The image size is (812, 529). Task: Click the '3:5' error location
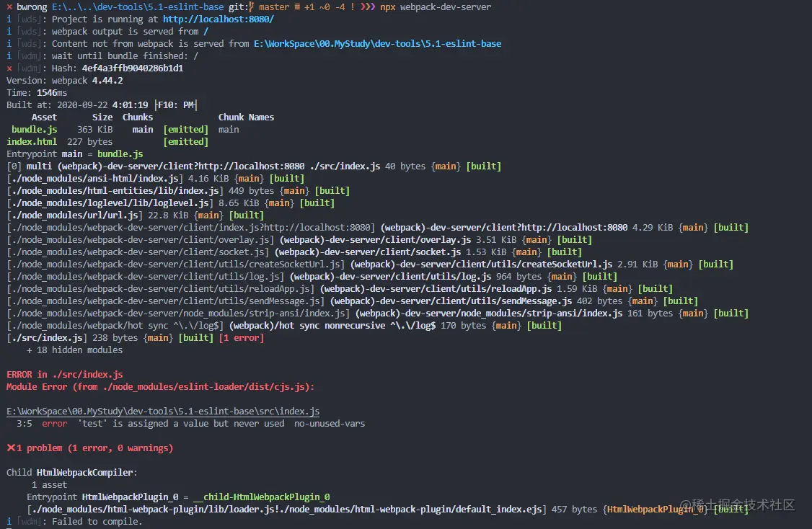pos(24,423)
